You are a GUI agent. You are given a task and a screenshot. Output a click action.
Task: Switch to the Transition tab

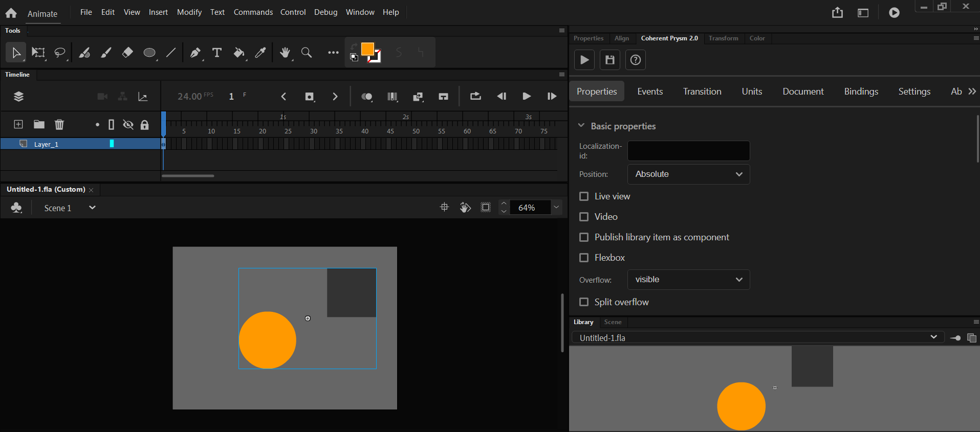coord(702,91)
